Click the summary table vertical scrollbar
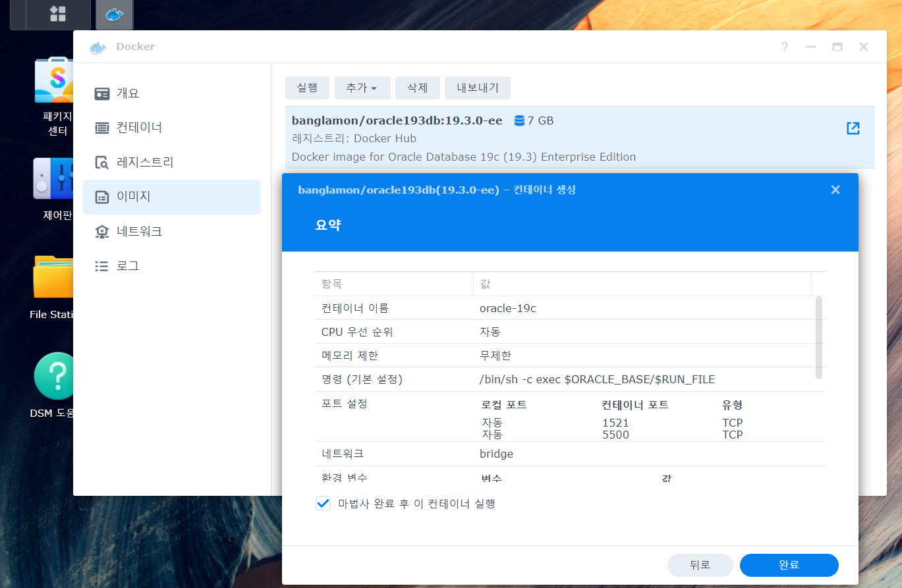Viewport: 902px width, 588px height. (x=819, y=337)
